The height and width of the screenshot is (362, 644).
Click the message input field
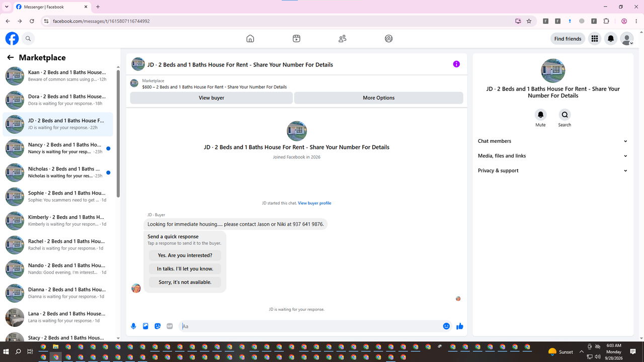pos(309,326)
